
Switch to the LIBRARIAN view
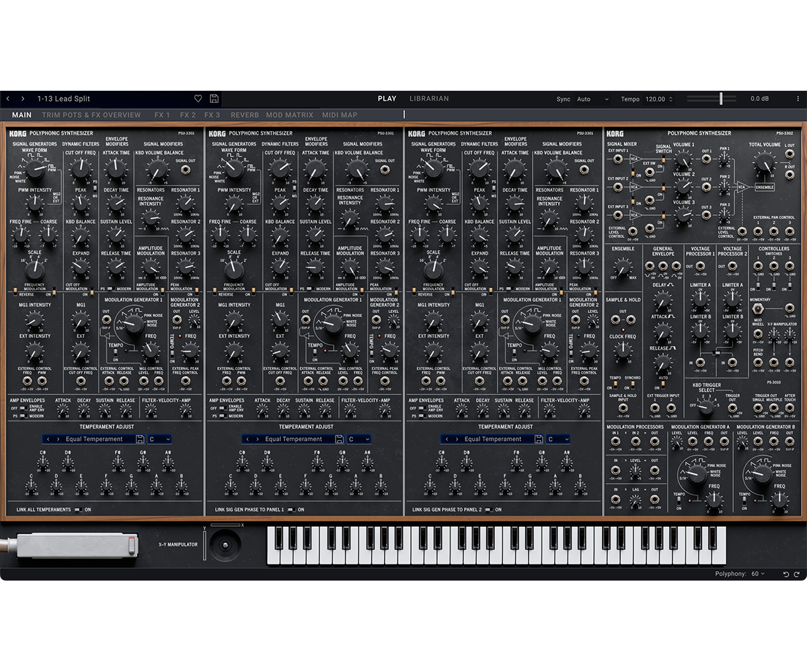coord(429,98)
